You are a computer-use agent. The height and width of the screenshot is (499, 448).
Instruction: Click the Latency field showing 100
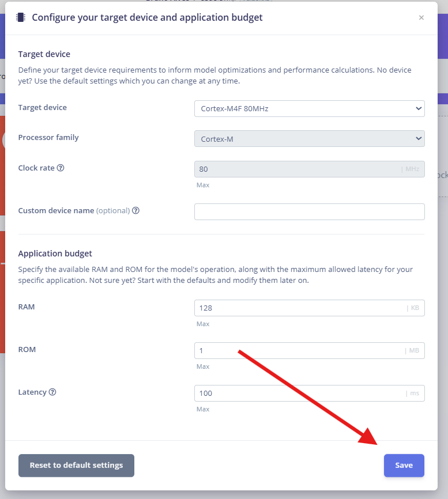309,393
